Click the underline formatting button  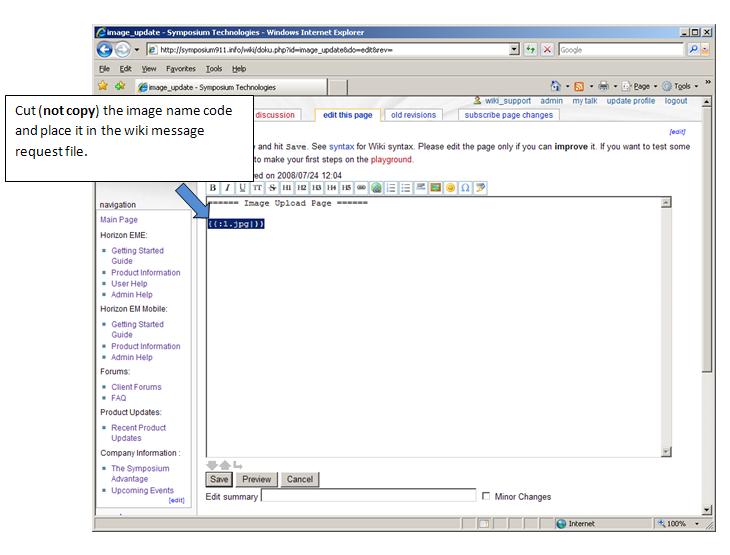[x=242, y=187]
